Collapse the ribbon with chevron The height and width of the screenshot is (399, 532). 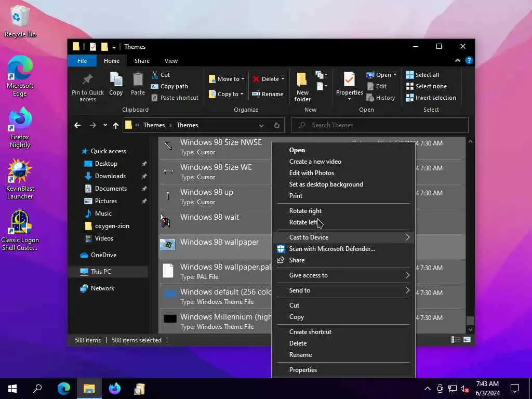457,60
